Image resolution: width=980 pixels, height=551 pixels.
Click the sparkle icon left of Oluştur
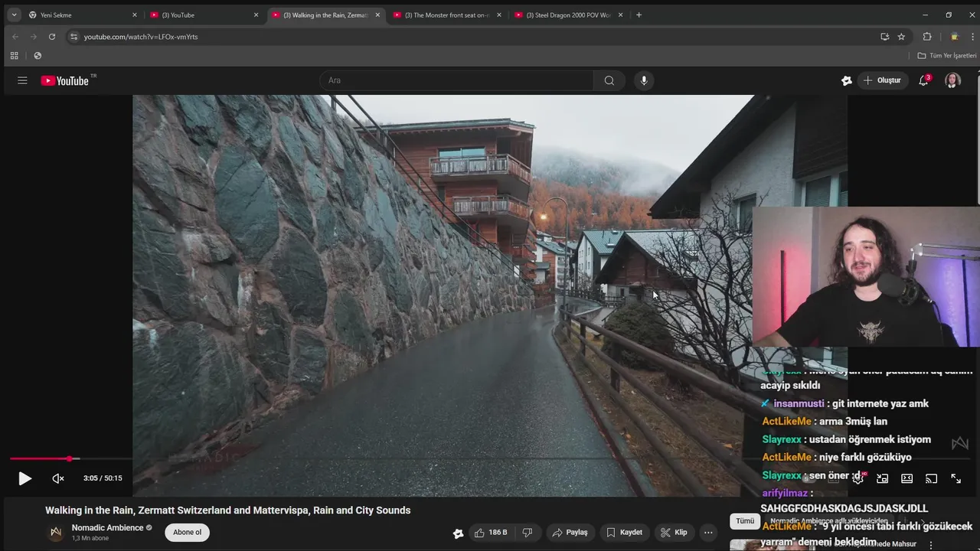click(x=846, y=80)
